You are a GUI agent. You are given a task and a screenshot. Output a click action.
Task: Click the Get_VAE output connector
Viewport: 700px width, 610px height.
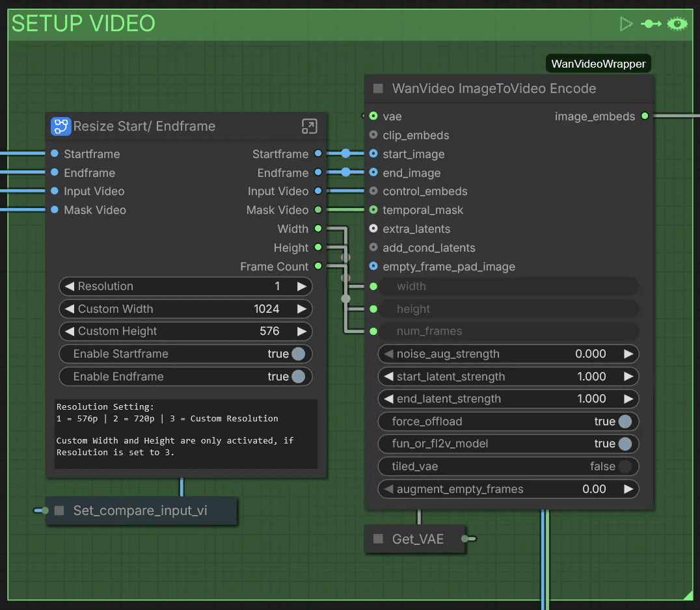click(465, 538)
